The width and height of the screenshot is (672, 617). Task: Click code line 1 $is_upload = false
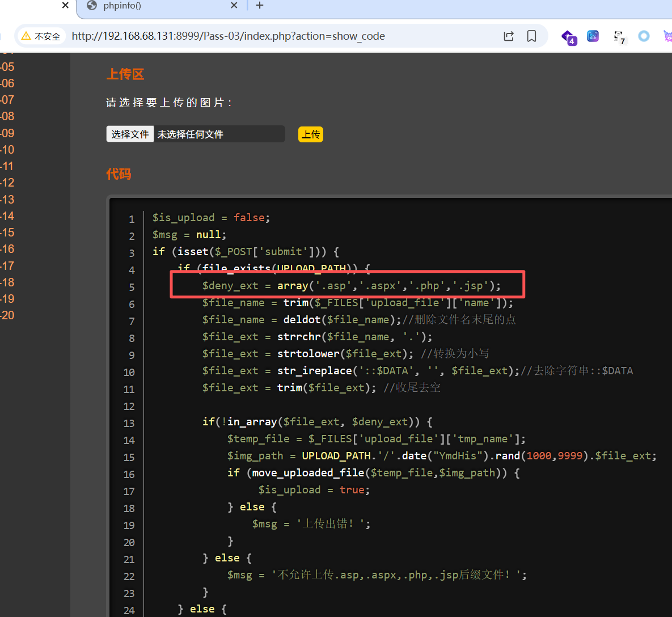pos(212,218)
